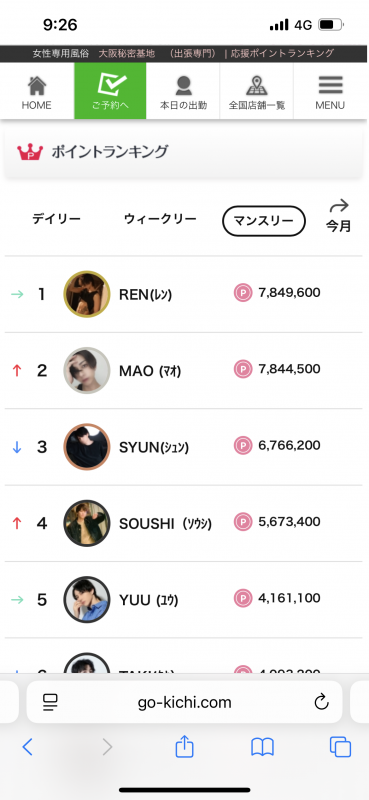Go back with Safari back arrow

pos(28,747)
